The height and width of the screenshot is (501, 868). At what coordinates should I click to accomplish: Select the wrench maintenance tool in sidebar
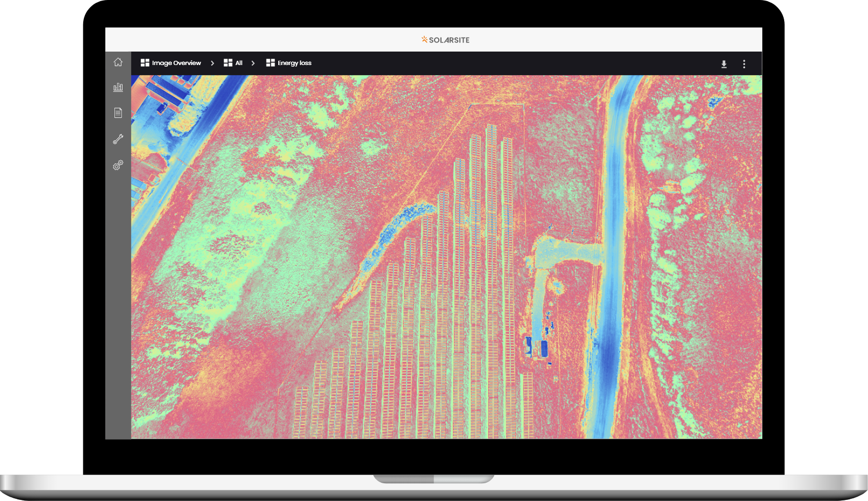tap(118, 138)
